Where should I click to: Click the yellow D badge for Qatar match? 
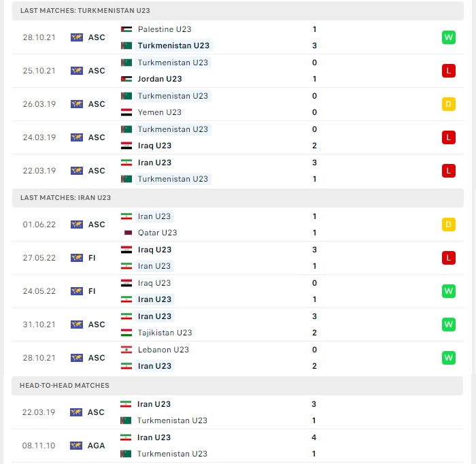click(448, 225)
